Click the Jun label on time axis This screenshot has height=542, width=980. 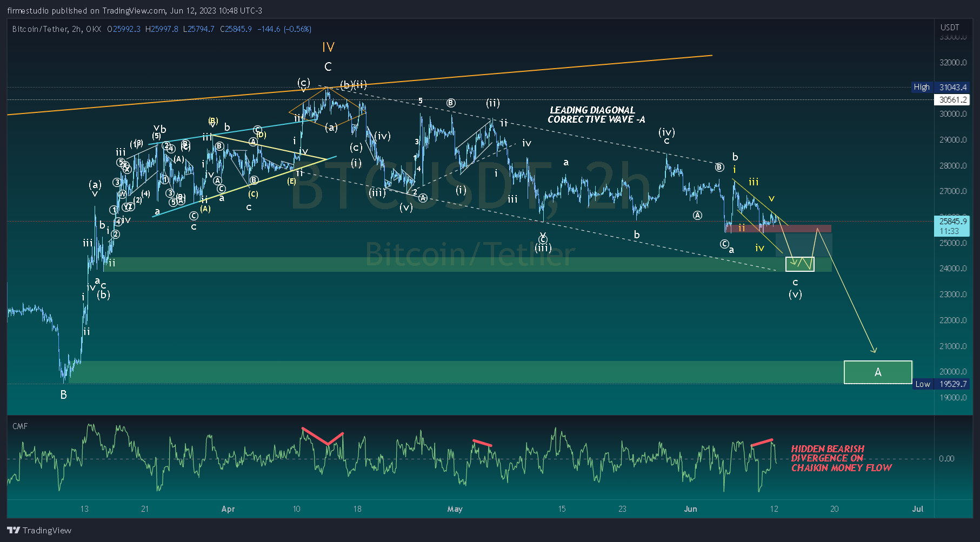tap(691, 509)
